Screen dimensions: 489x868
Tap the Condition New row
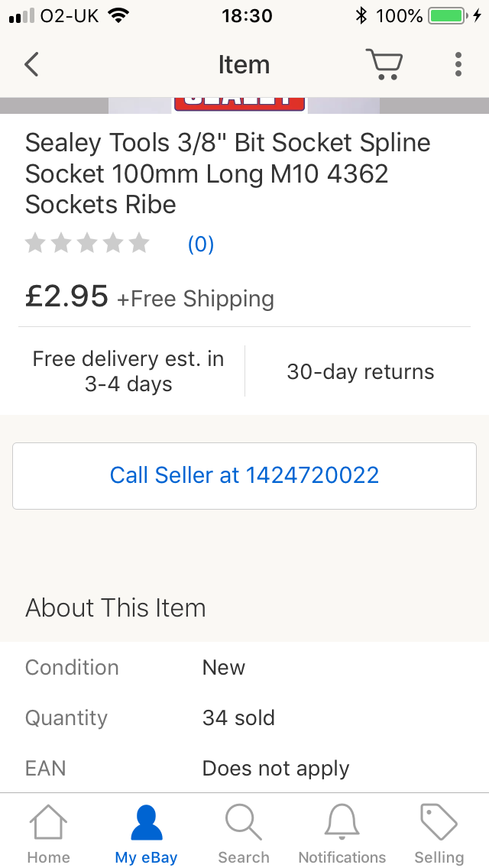tap(244, 667)
